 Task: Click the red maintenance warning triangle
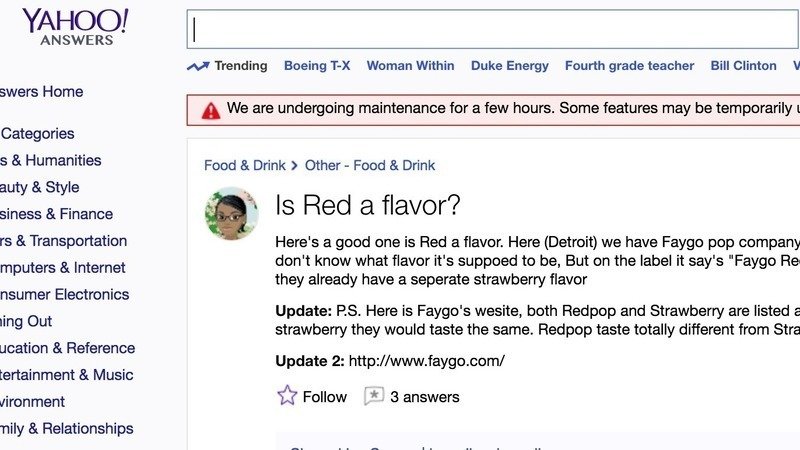[x=211, y=111]
